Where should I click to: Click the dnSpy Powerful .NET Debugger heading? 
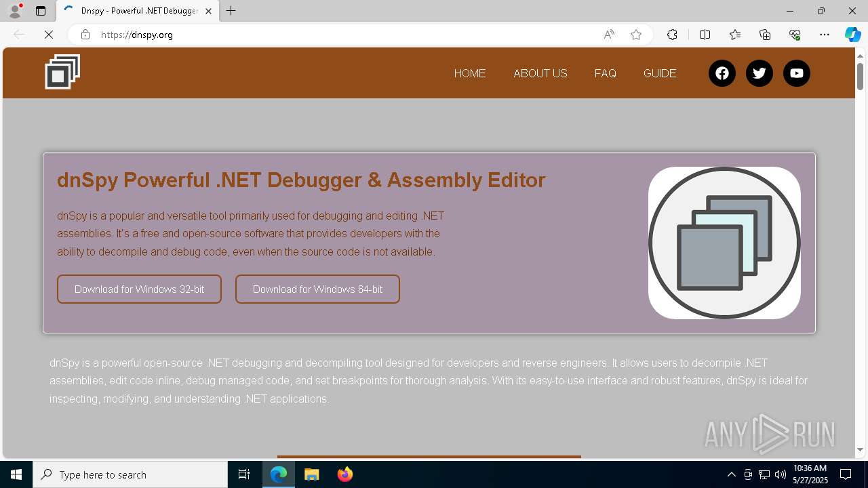[301, 180]
